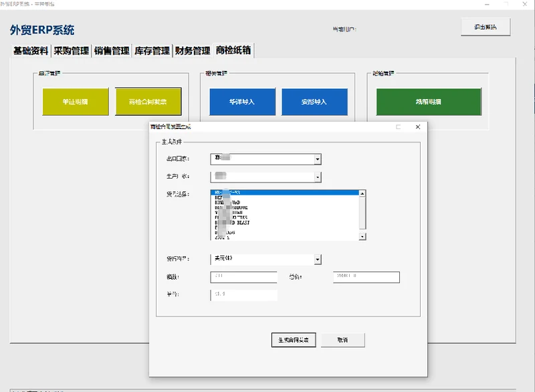Click the yellow 商检合同发票 button
The image size is (535, 392).
pyautogui.click(x=148, y=102)
